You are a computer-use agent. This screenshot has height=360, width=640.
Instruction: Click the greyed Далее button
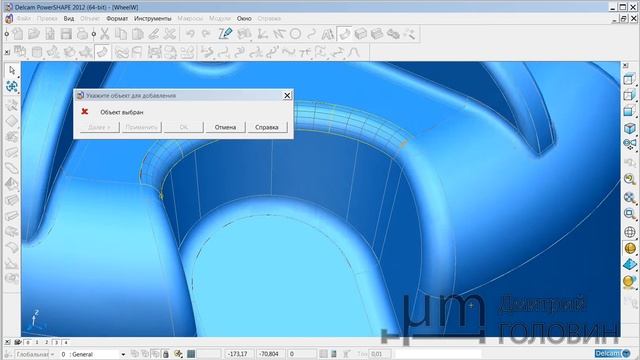pos(99,127)
